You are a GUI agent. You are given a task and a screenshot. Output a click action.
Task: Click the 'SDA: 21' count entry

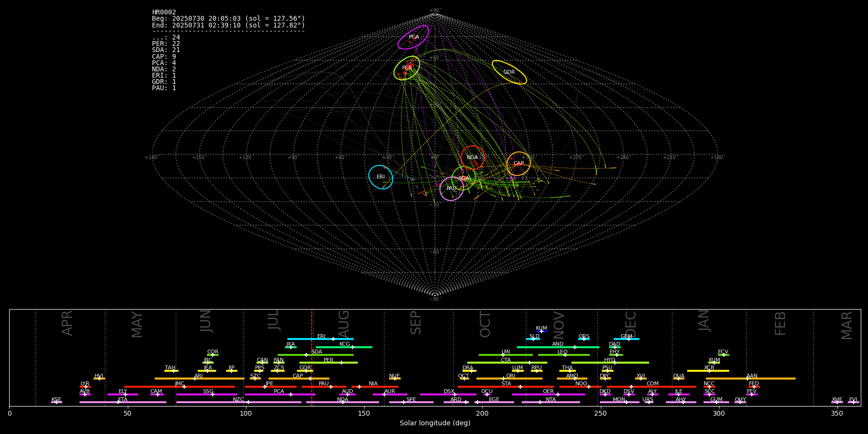[x=166, y=50]
